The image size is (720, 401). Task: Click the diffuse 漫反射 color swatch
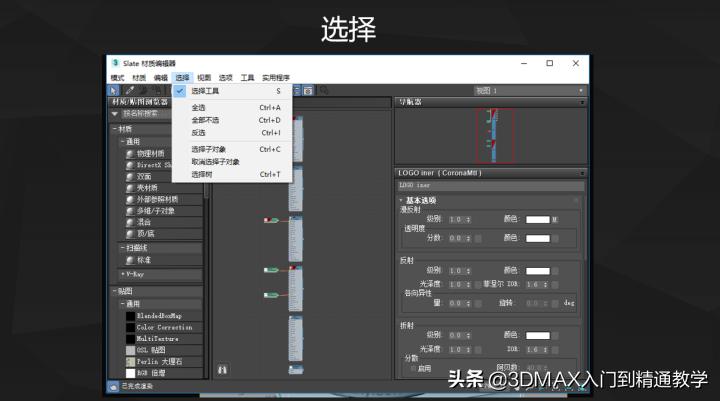(x=538, y=220)
